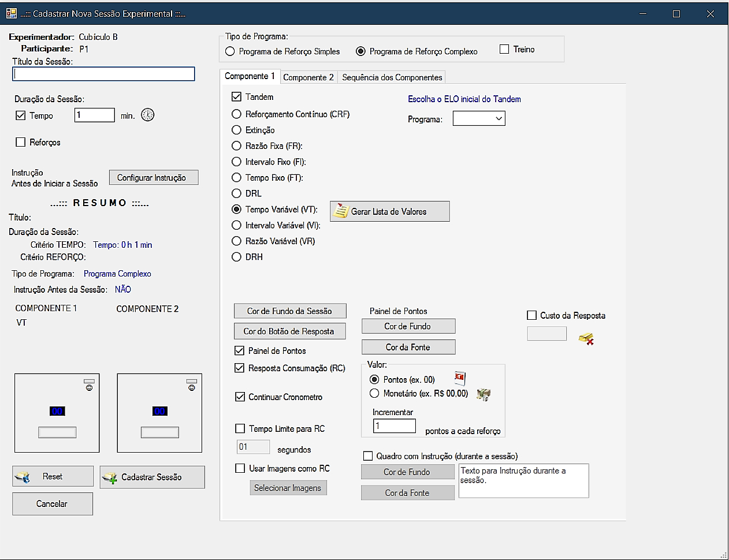
Task: Enable Tempo Limite para RC
Action: click(x=240, y=428)
